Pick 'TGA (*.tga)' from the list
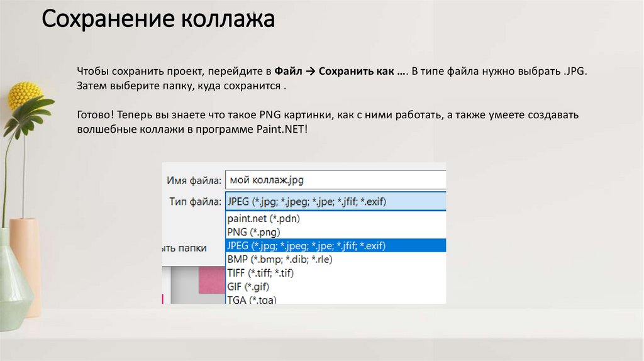Screen dimensions: 644x361 tap(336, 299)
